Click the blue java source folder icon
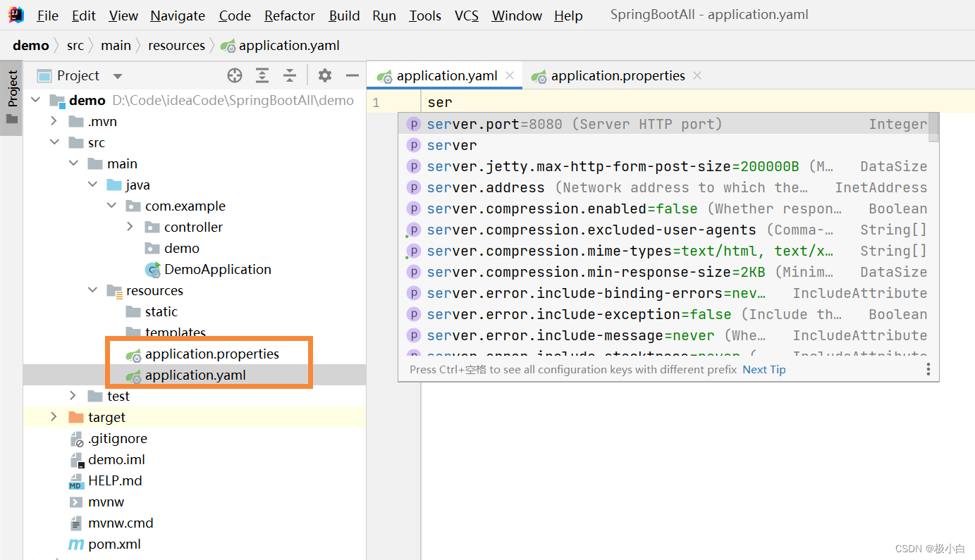Screen dimensions: 975x560 (x=114, y=185)
